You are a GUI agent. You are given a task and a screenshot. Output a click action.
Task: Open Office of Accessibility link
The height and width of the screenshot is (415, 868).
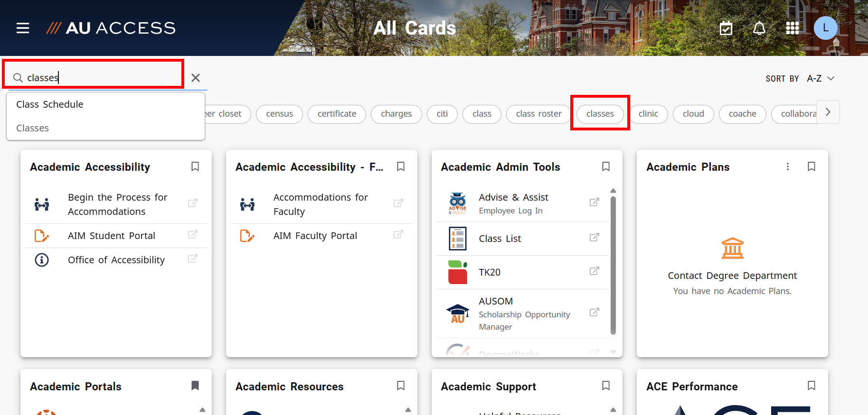(x=116, y=260)
